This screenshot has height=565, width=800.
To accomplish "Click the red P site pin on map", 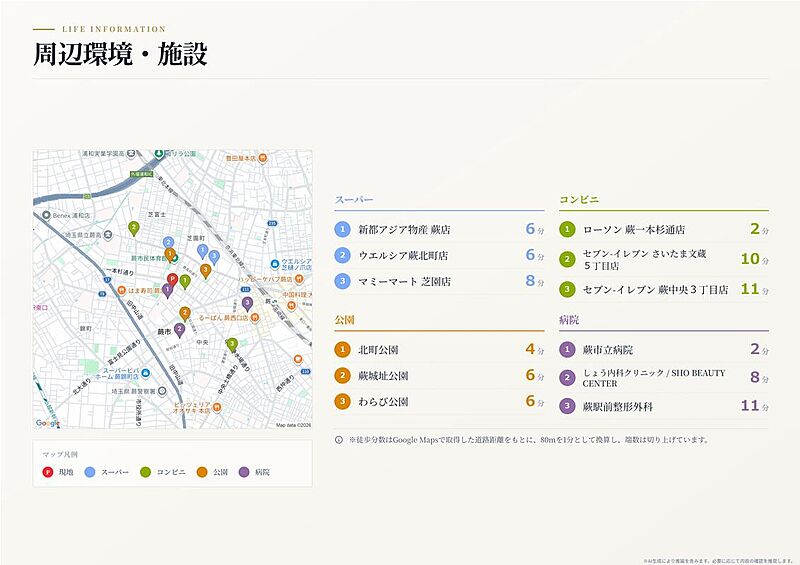I will pos(172,280).
